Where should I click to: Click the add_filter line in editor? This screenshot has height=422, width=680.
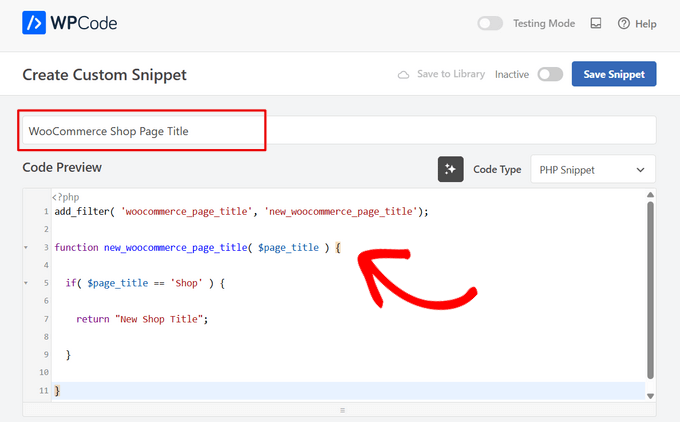(240, 211)
